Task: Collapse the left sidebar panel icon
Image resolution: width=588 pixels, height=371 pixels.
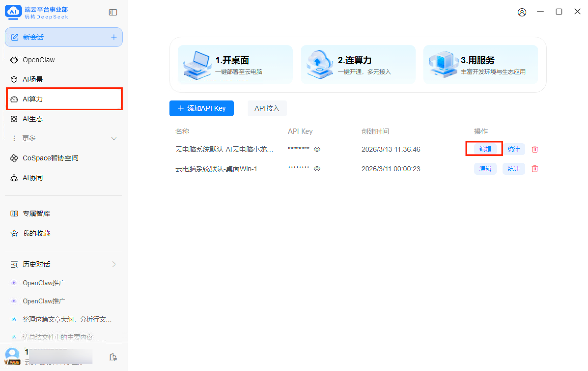Action: coord(113,12)
